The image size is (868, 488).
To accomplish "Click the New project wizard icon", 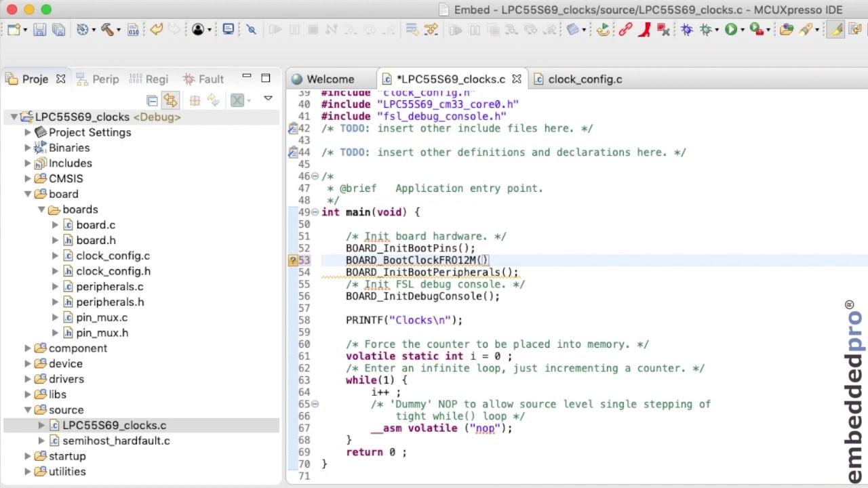I will pyautogui.click(x=14, y=29).
